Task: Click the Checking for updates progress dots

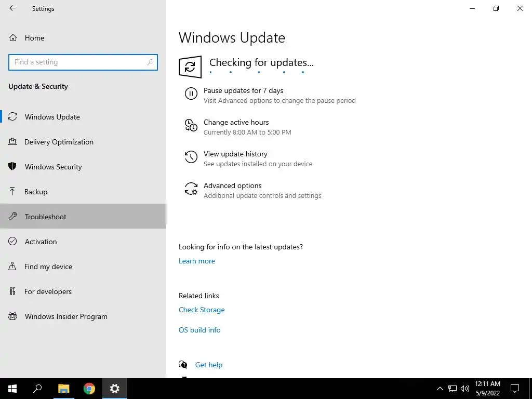Action: pos(257,72)
